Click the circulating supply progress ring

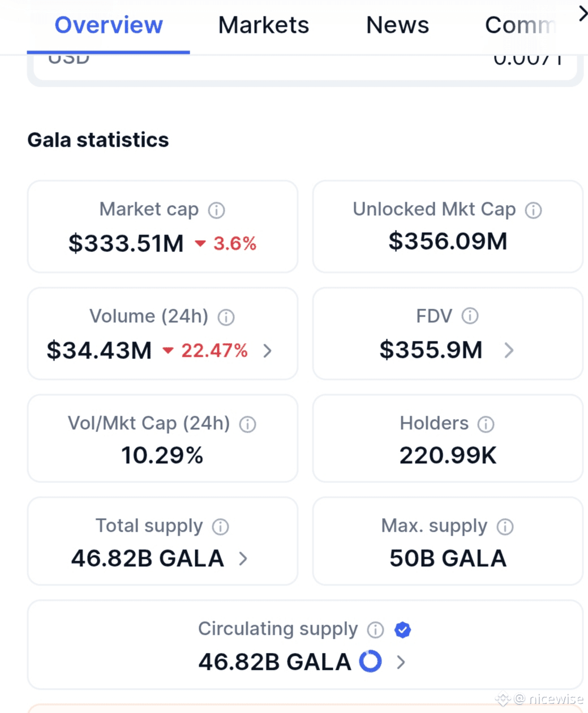pos(371,661)
